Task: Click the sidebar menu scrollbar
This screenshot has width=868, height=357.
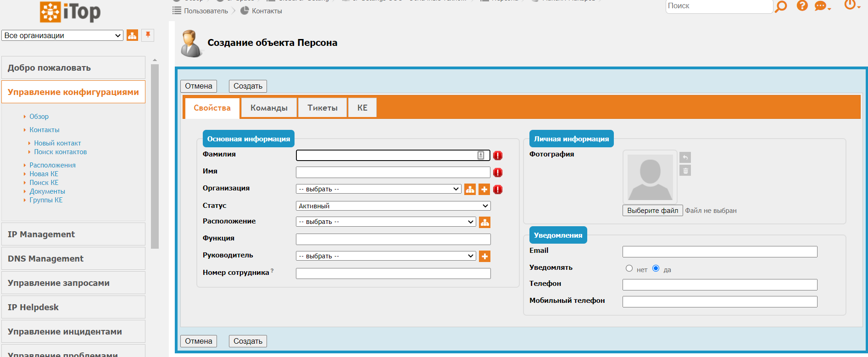Action: [x=155, y=156]
